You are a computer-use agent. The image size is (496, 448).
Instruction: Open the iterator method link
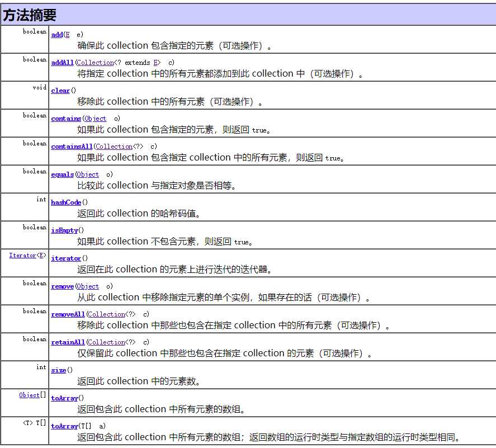[x=66, y=258]
